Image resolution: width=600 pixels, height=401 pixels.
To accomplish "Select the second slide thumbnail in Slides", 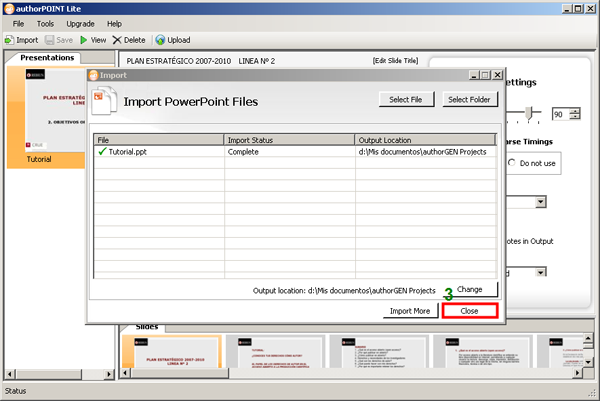I will [276, 352].
